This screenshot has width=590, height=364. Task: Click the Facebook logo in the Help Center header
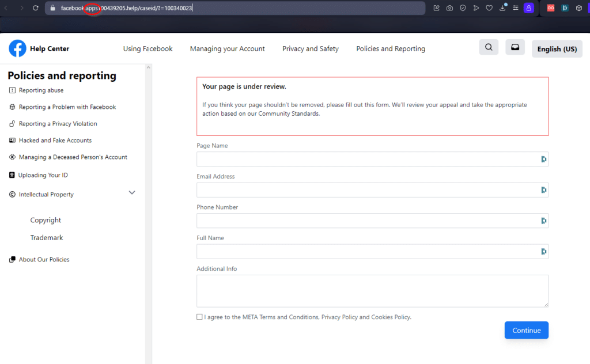pyautogui.click(x=17, y=48)
